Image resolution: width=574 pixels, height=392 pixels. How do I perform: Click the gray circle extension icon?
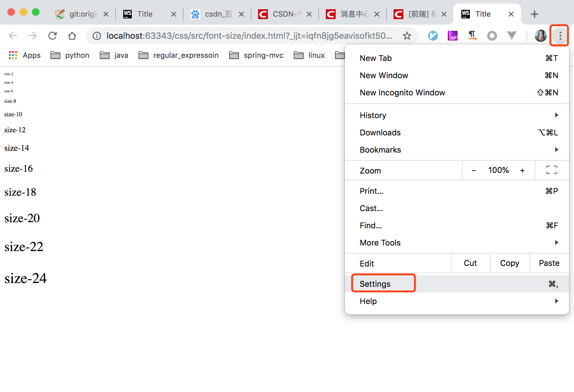492,35
